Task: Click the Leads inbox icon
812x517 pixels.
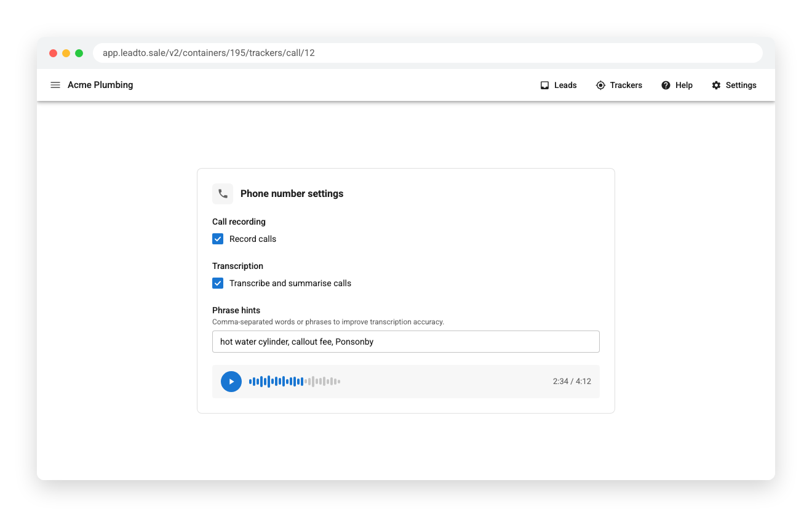Action: point(544,86)
